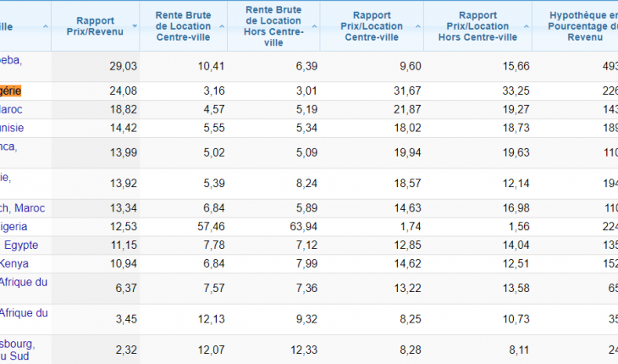Open the Afrique du link in the 6,37 row
Image resolution: width=618 pixels, height=364 pixels.
[x=24, y=282]
